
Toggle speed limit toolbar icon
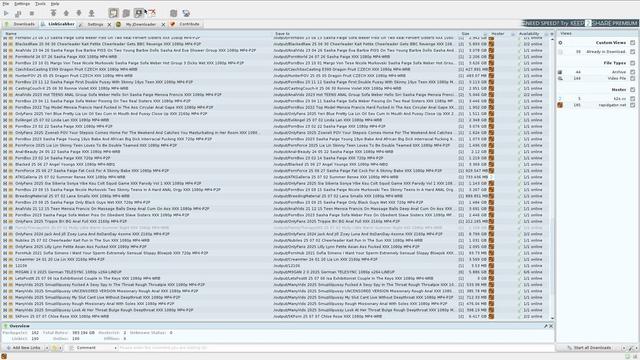(x=152, y=13)
